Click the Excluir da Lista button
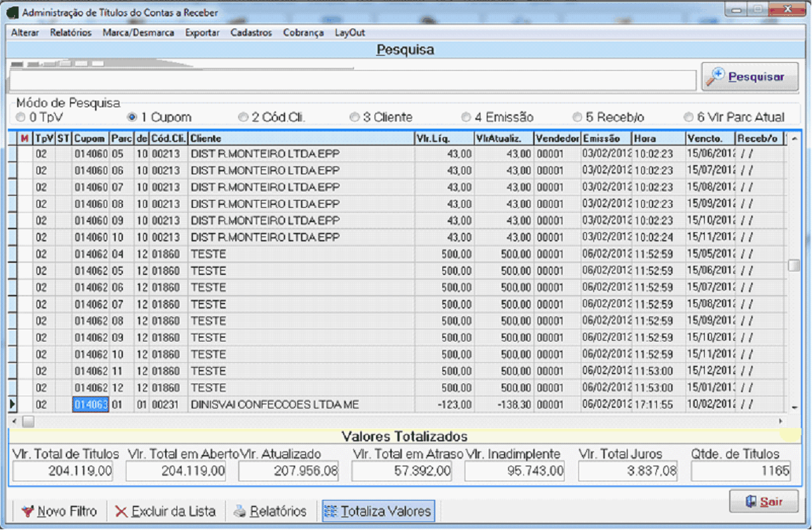This screenshot has width=812, height=530. [x=165, y=511]
